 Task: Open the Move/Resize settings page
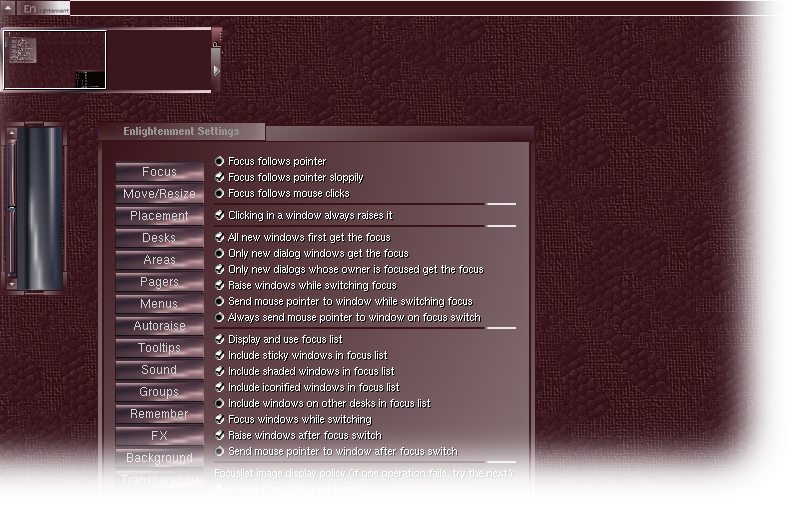159,194
